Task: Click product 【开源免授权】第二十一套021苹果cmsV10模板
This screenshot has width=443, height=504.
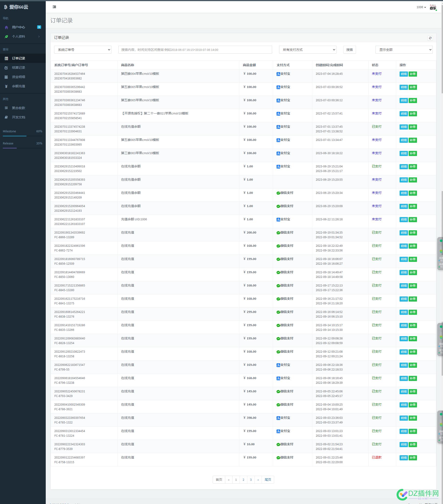Action: [x=155, y=114]
